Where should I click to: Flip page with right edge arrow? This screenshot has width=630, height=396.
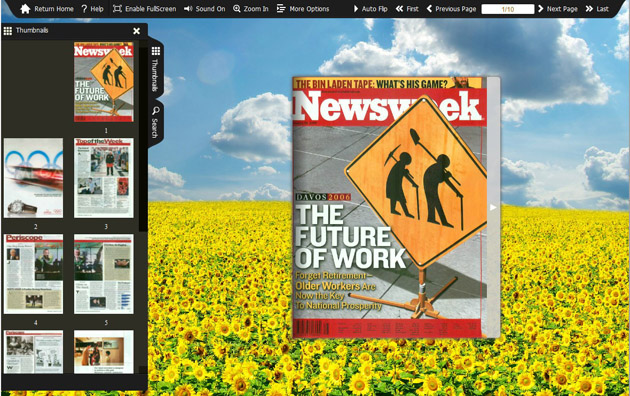pyautogui.click(x=493, y=207)
